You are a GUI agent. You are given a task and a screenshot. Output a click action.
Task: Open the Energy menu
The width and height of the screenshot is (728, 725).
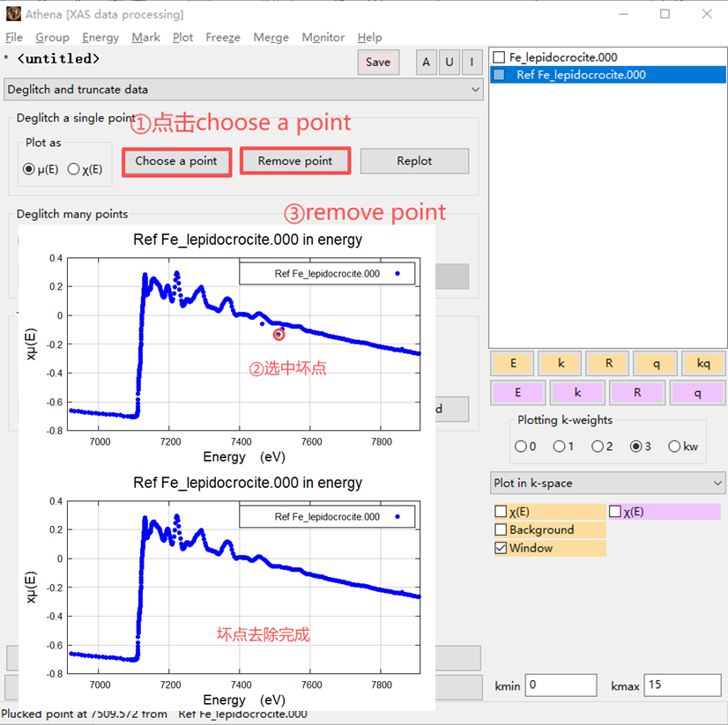click(x=100, y=37)
